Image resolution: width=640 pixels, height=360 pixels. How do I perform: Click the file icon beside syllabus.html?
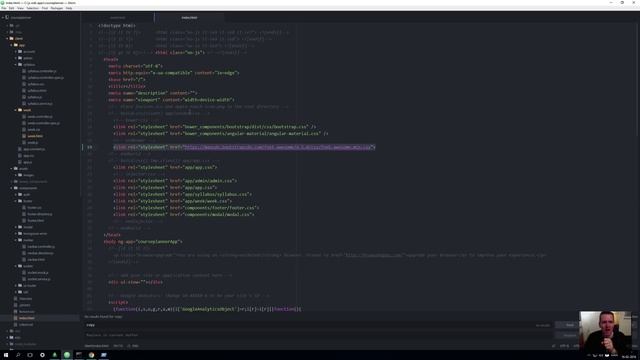[x=24, y=91]
